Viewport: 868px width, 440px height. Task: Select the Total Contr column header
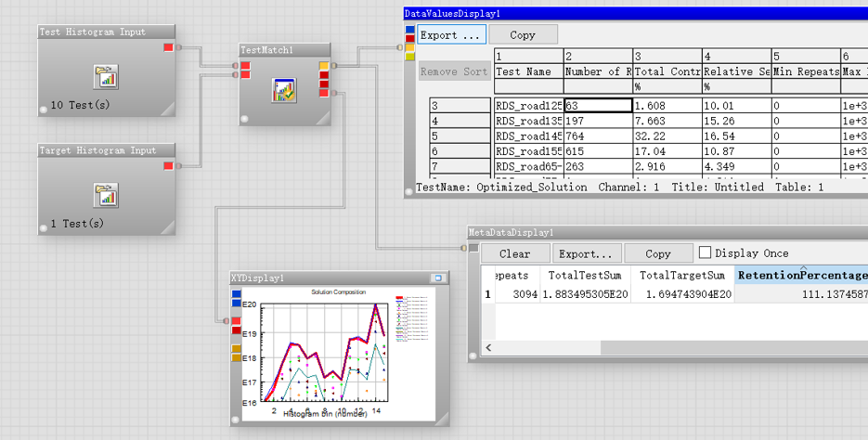click(667, 71)
